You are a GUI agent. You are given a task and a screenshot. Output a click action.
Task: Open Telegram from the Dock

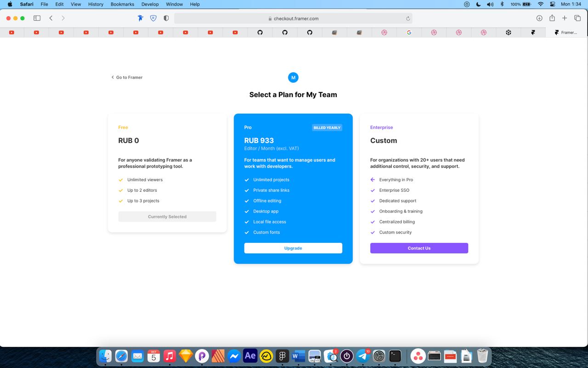[x=363, y=356]
